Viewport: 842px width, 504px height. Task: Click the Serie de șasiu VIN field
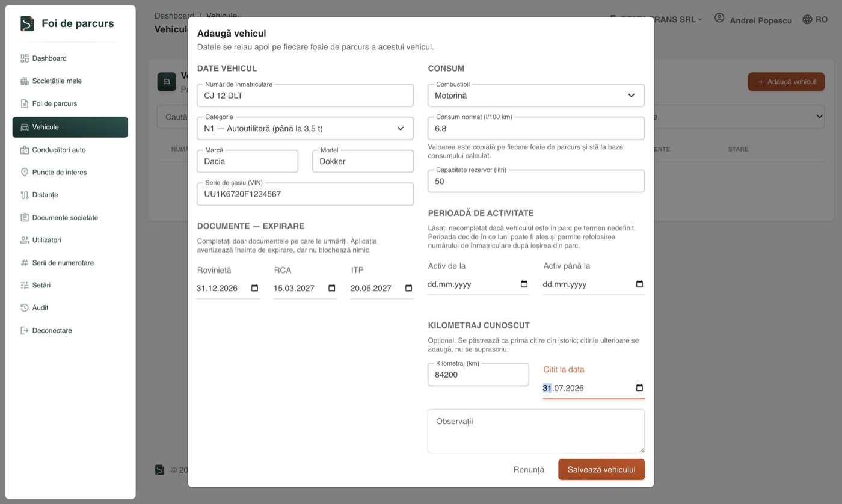(305, 194)
